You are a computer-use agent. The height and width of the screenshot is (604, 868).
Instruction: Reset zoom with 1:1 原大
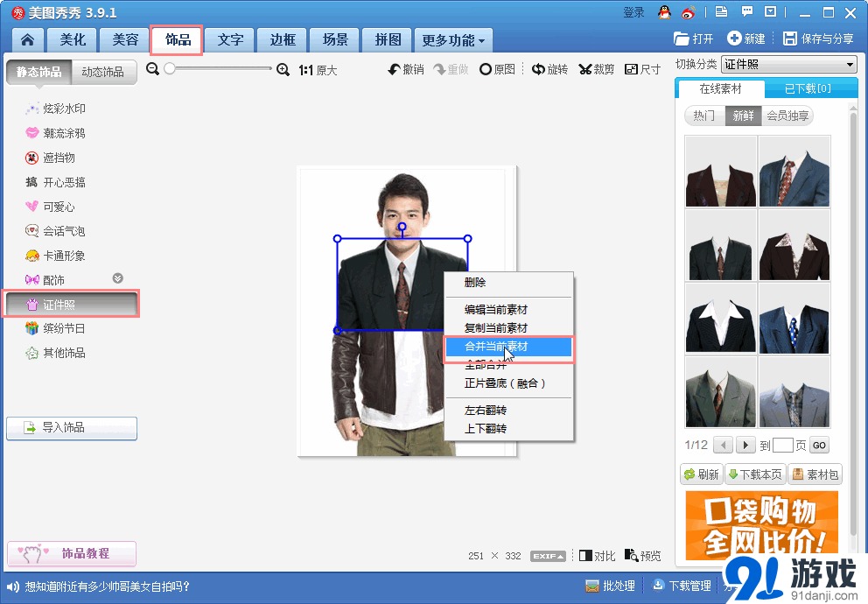click(x=318, y=70)
